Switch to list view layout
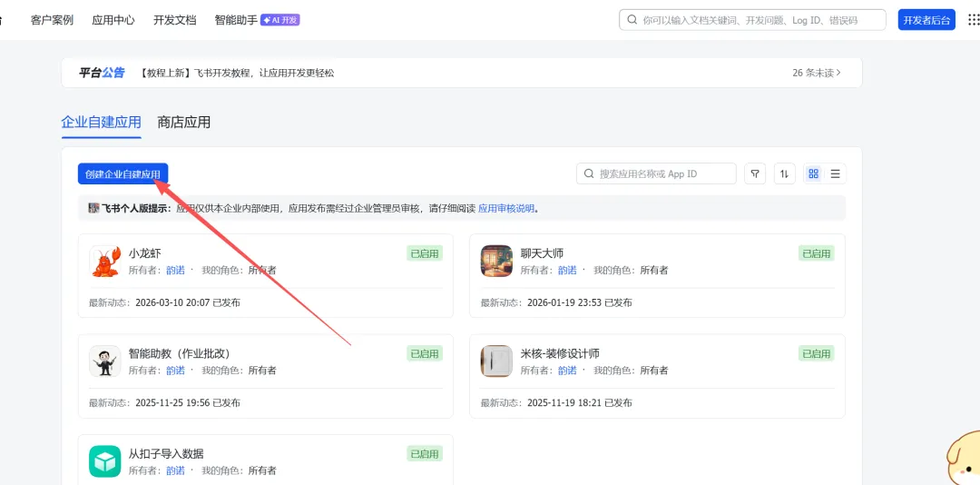The image size is (980, 485). [x=836, y=173]
